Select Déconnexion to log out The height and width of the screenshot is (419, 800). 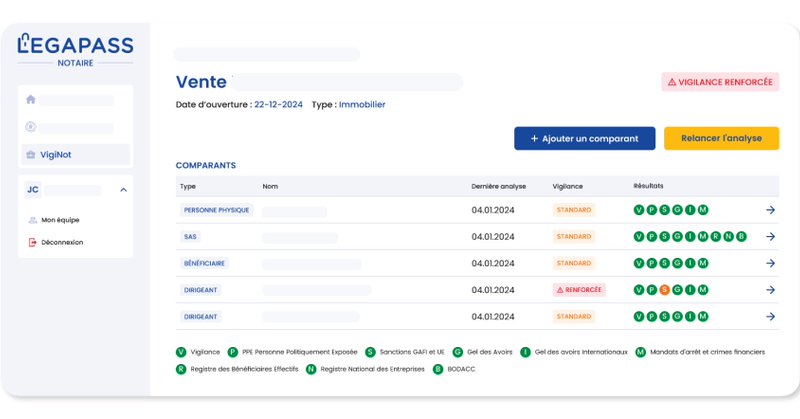(62, 242)
